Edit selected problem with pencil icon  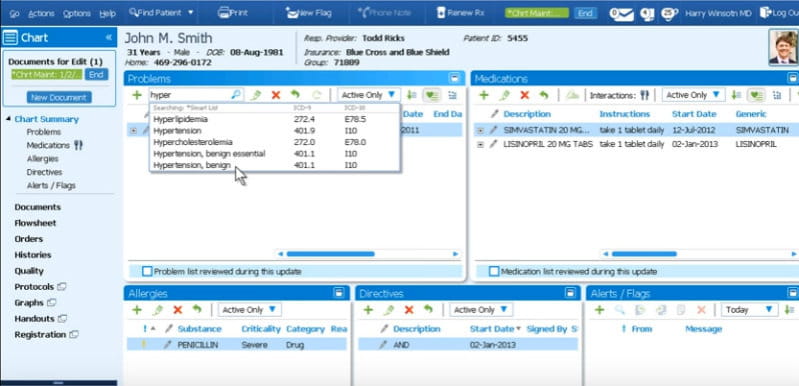(x=256, y=95)
